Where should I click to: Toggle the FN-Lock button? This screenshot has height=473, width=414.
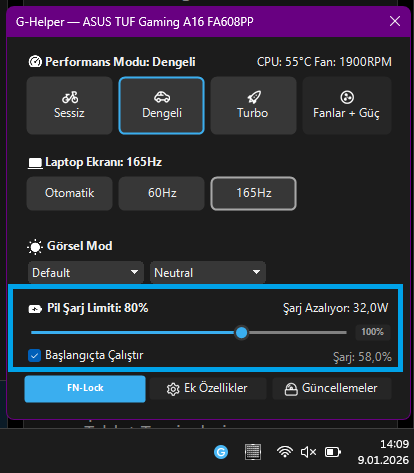85,389
